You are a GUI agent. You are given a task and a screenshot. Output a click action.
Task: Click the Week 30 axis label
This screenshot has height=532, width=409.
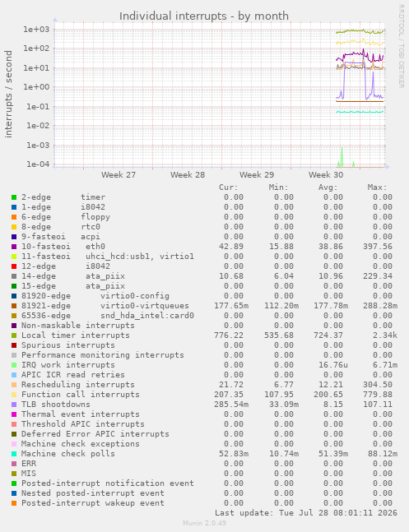click(326, 175)
